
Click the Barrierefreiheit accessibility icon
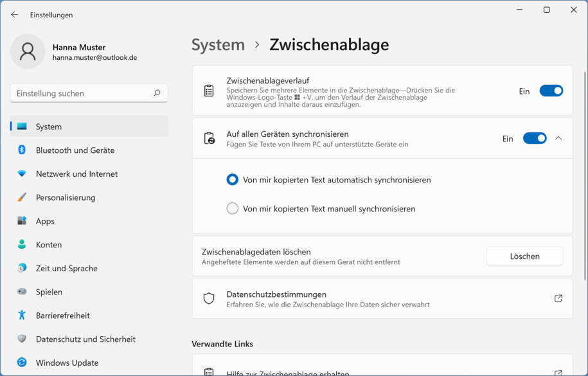coord(22,315)
